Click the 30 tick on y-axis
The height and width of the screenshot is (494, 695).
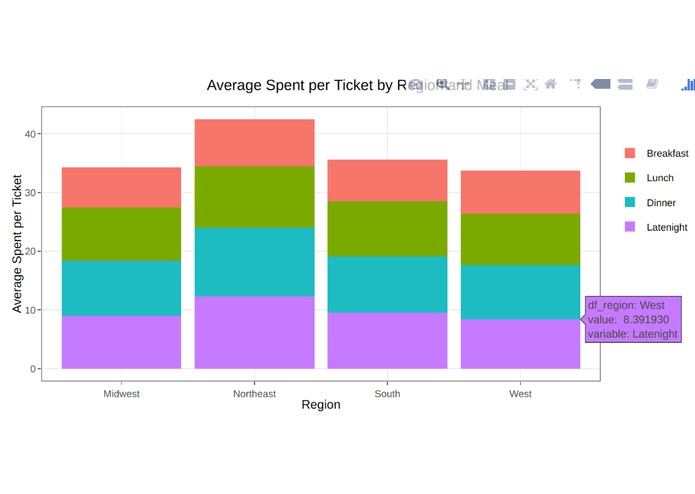(x=30, y=193)
